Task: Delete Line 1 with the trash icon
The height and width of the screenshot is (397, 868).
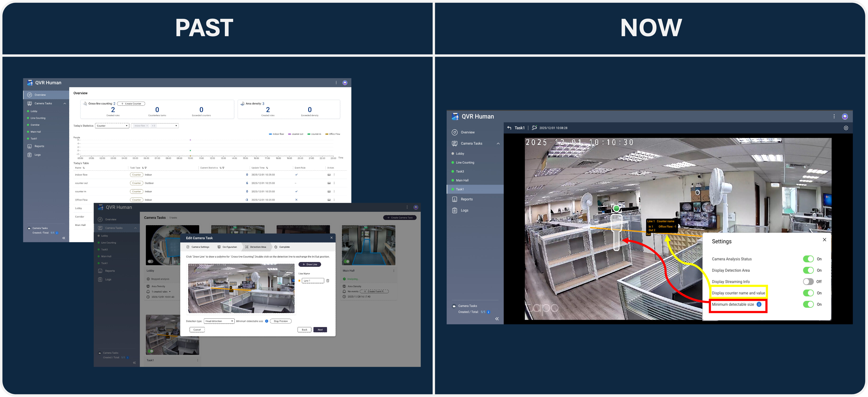Action: (328, 281)
